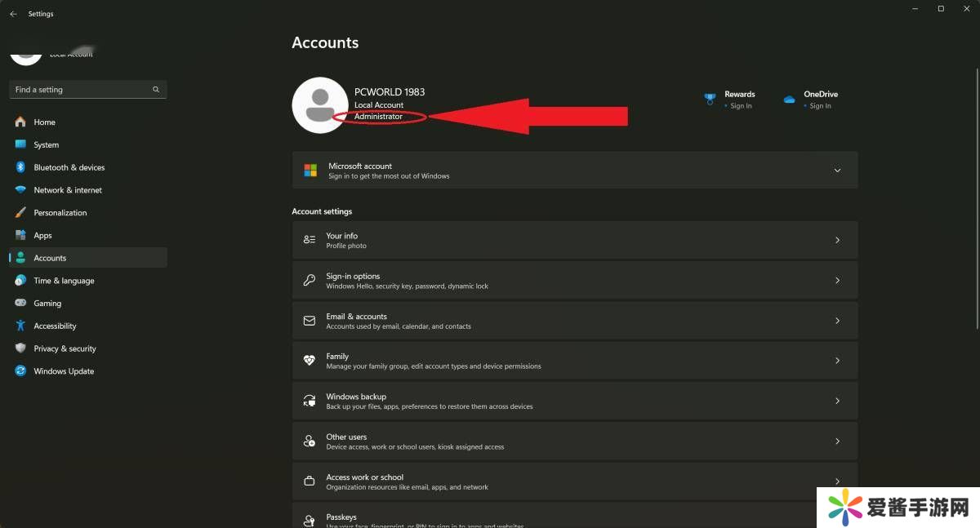This screenshot has width=980, height=528.
Task: Open the Gaming controller icon
Action: tap(20, 303)
